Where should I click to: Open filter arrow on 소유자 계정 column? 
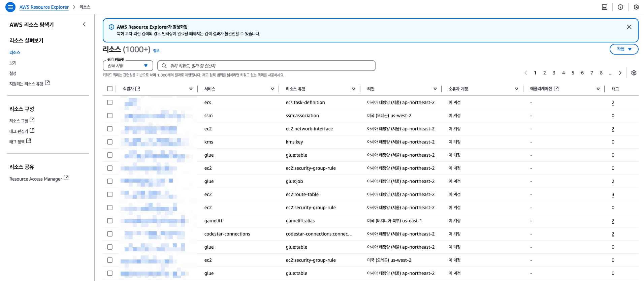pos(517,89)
